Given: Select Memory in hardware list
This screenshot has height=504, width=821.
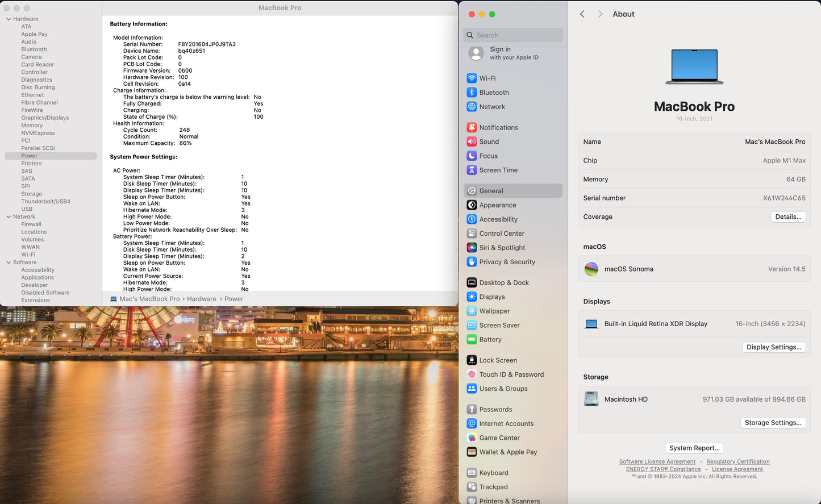Looking at the screenshot, I should 32,126.
